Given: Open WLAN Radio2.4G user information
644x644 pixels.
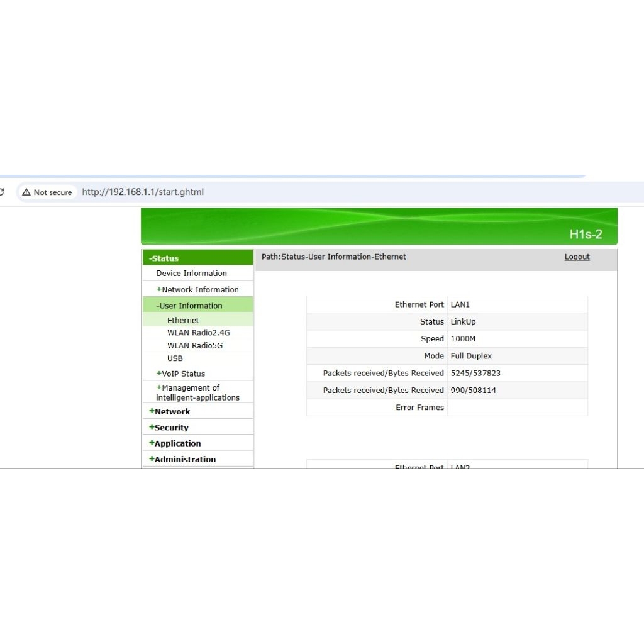Looking at the screenshot, I should (199, 333).
